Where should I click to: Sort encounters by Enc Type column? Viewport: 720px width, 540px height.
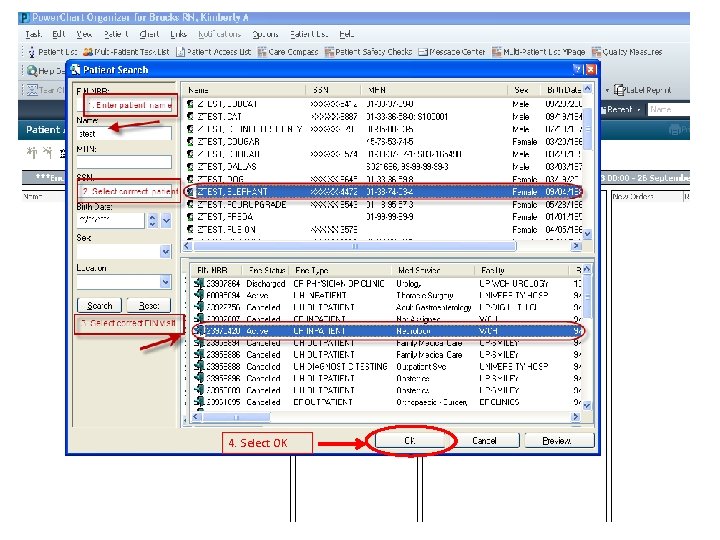click(x=341, y=270)
